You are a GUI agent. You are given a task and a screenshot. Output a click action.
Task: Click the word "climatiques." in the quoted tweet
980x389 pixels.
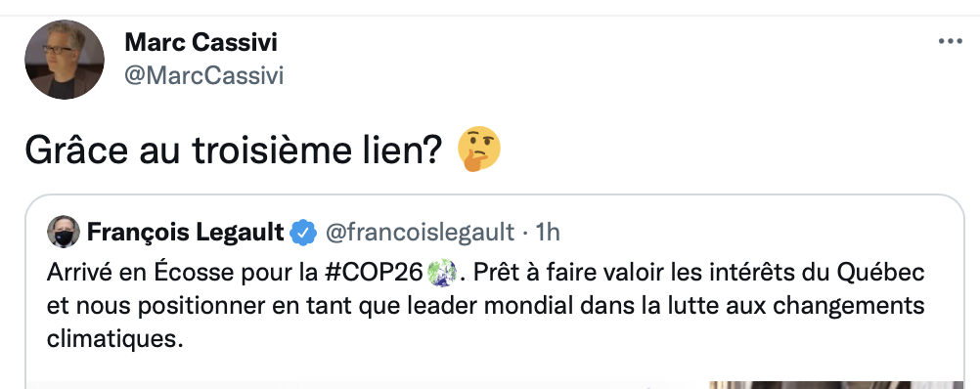tap(115, 339)
